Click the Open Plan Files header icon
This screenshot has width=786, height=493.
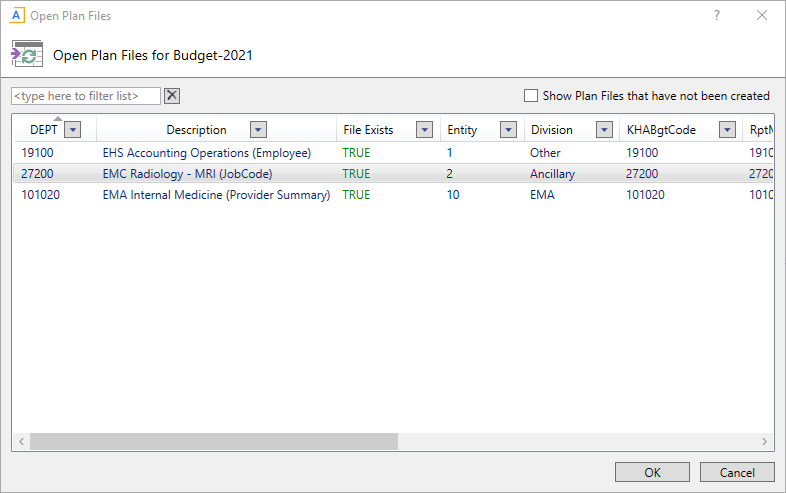pos(27,55)
